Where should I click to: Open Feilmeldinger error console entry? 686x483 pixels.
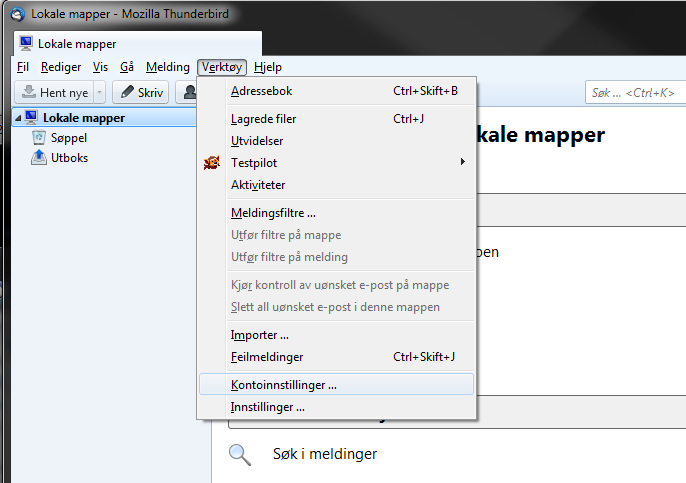point(336,357)
